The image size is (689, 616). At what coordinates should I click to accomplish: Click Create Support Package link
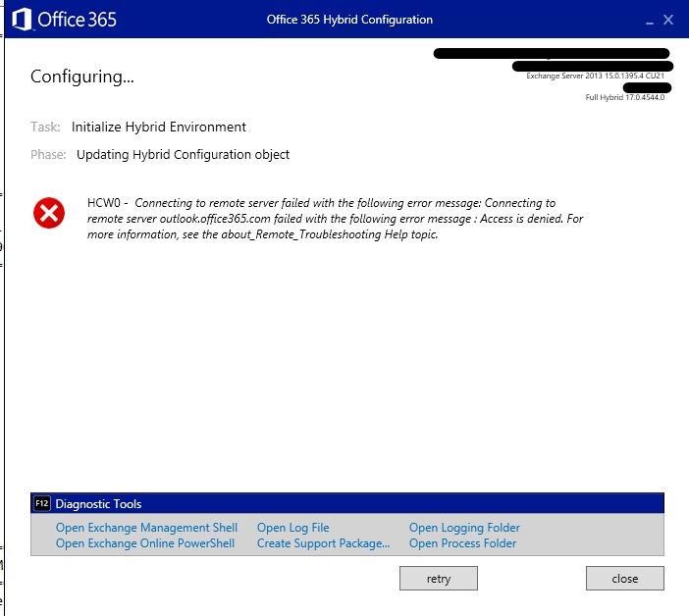point(323,543)
